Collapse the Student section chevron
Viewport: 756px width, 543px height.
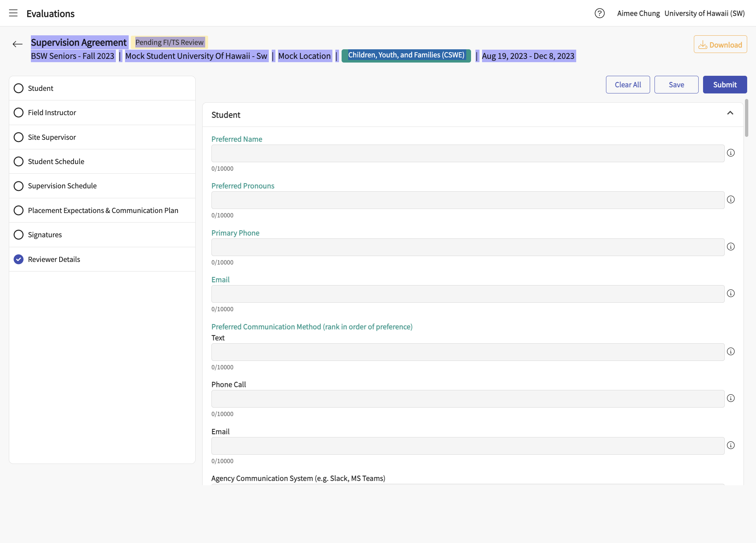tap(730, 113)
